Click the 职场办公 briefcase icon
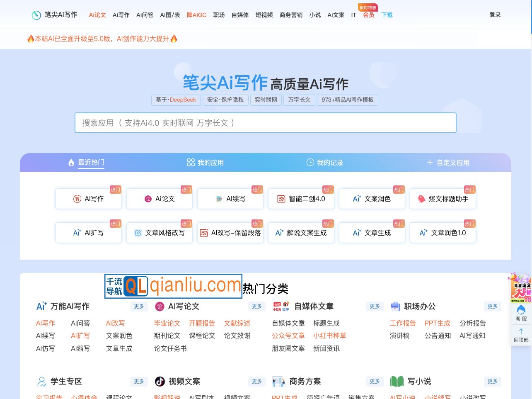The height and width of the screenshot is (399, 532). point(395,306)
